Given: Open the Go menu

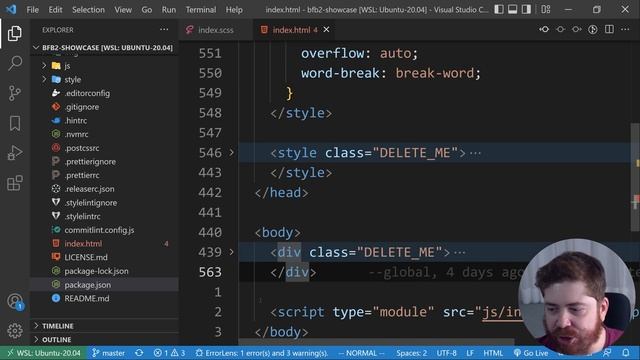Looking at the screenshot, I should pos(147,10).
